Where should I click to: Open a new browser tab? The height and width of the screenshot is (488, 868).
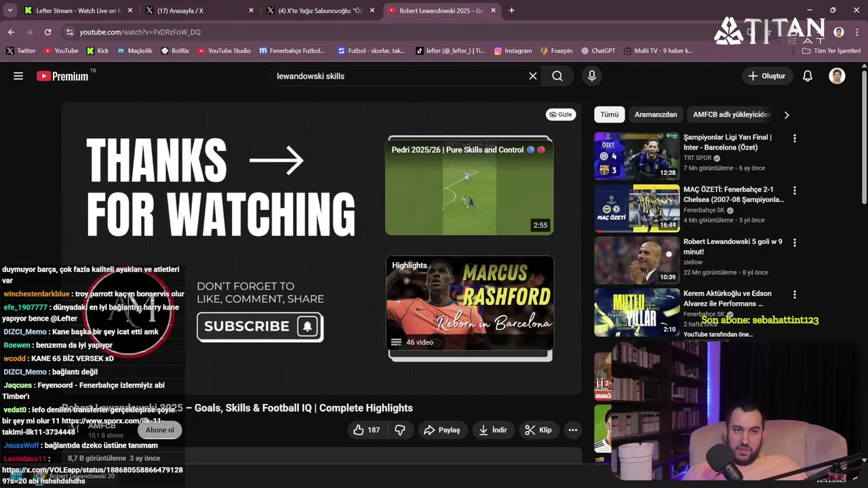(511, 10)
